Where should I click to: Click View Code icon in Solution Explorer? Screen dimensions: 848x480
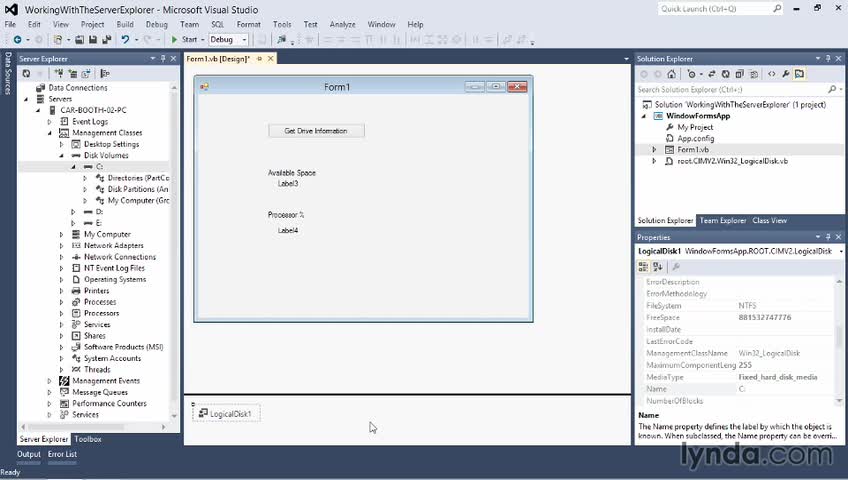(772, 74)
